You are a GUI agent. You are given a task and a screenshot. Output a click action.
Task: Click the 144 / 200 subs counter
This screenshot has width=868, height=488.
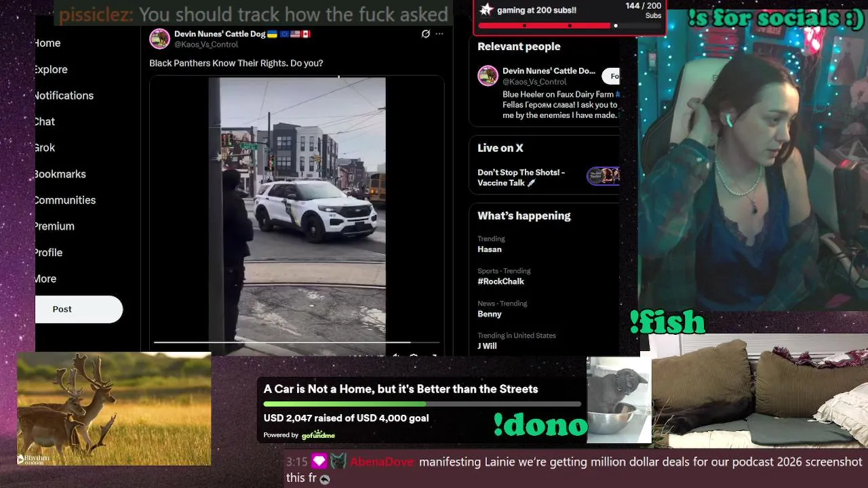point(643,6)
